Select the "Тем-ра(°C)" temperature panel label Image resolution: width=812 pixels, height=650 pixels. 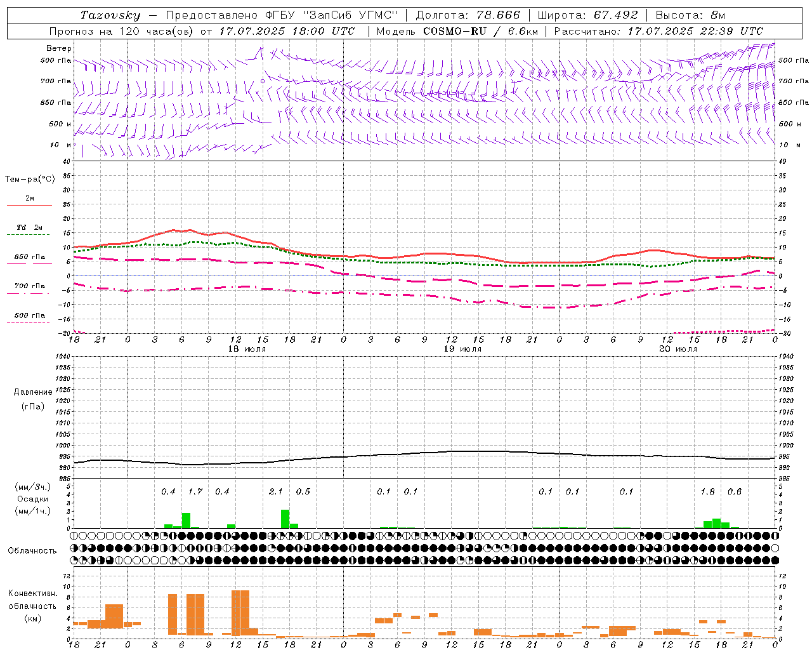[30, 180]
